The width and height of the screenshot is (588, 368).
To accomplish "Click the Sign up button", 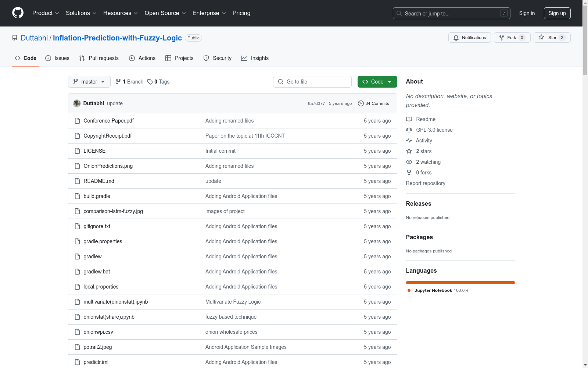I will point(557,13).
